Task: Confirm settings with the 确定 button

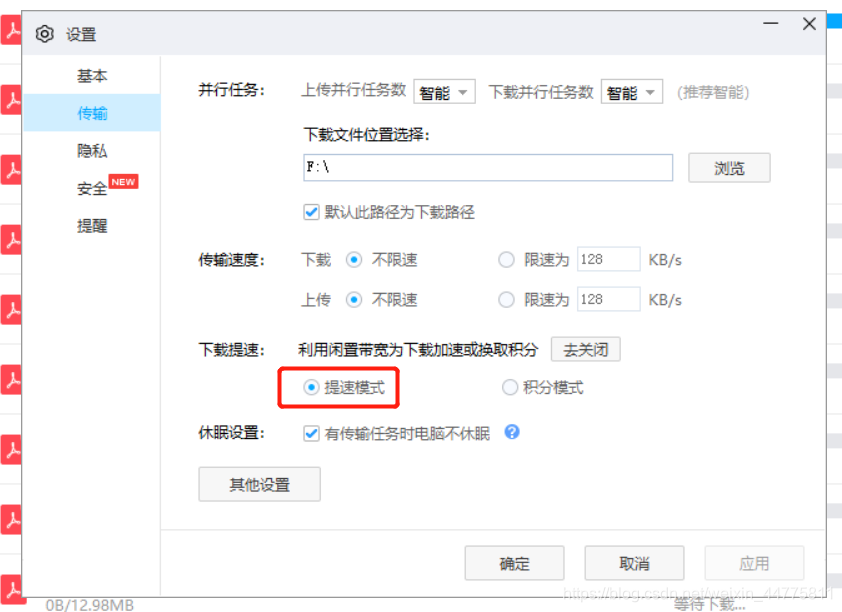Action: click(514, 563)
